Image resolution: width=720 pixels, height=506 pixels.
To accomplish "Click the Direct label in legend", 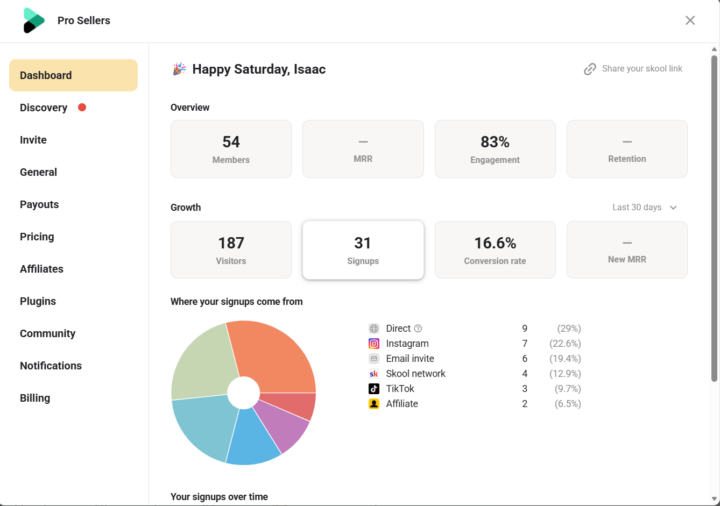I will tap(398, 329).
